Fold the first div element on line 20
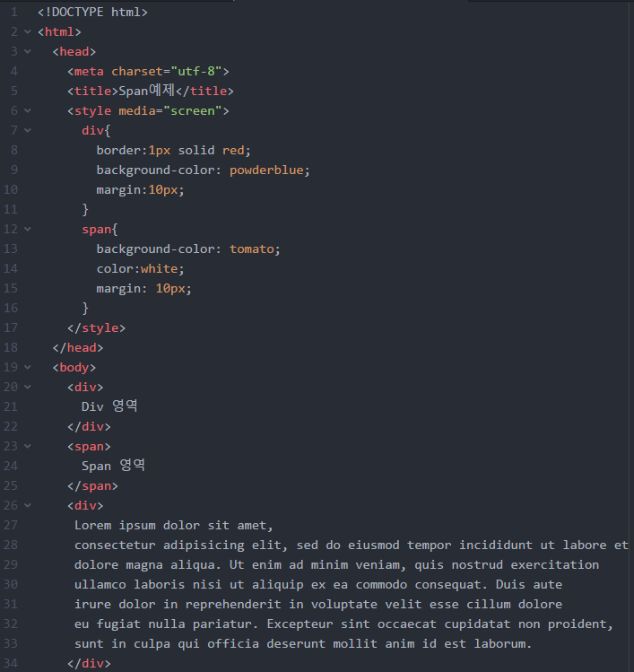The height and width of the screenshot is (672, 634). coord(28,387)
